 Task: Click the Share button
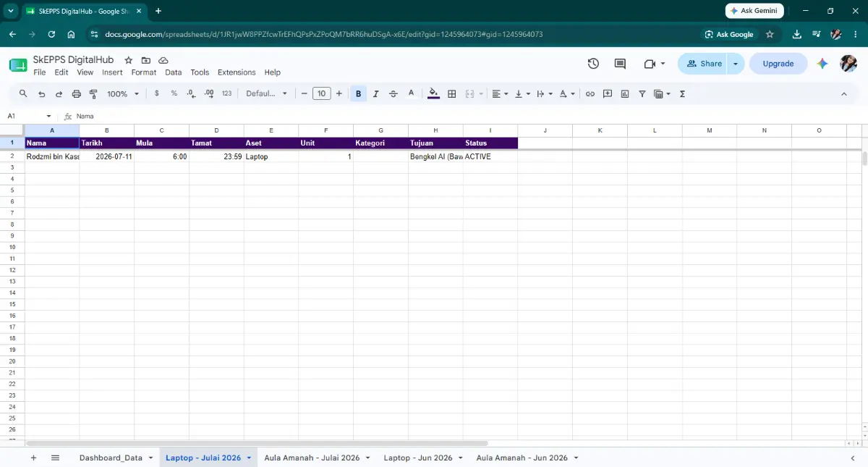coord(704,64)
